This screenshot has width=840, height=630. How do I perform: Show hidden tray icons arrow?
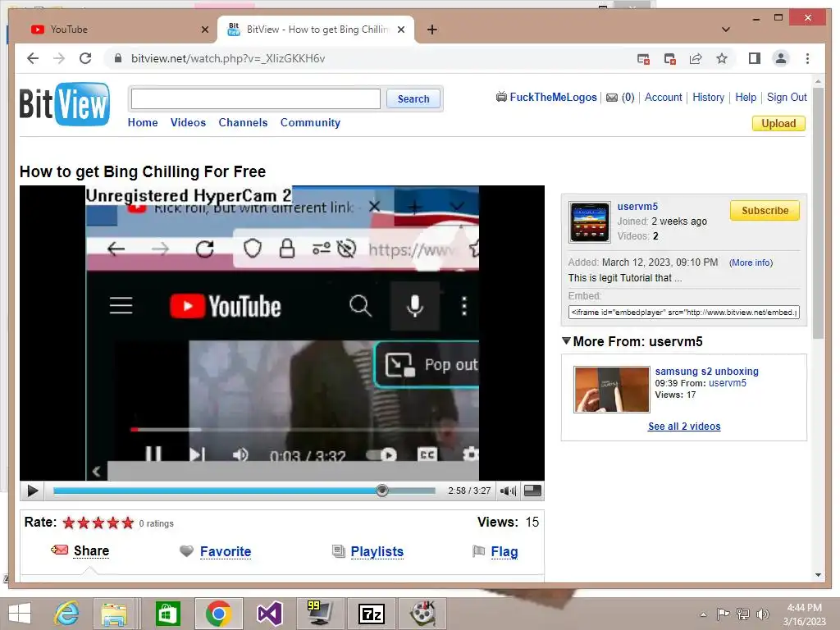(703, 614)
